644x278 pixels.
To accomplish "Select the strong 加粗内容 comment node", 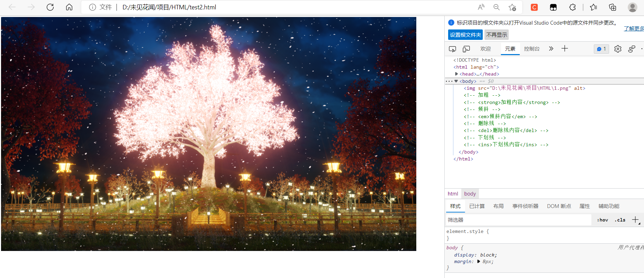I will click(x=512, y=102).
